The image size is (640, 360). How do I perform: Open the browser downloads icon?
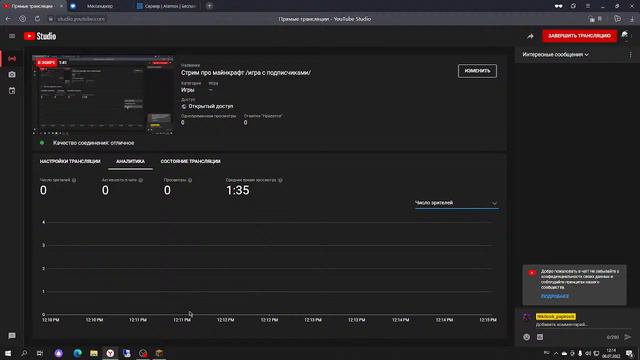tap(632, 19)
